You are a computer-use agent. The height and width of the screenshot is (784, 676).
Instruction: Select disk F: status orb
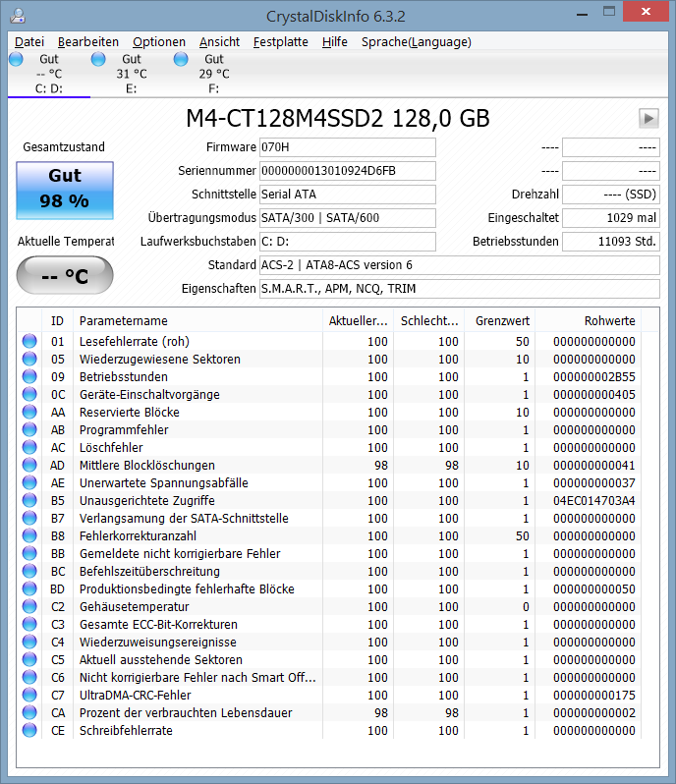point(181,59)
